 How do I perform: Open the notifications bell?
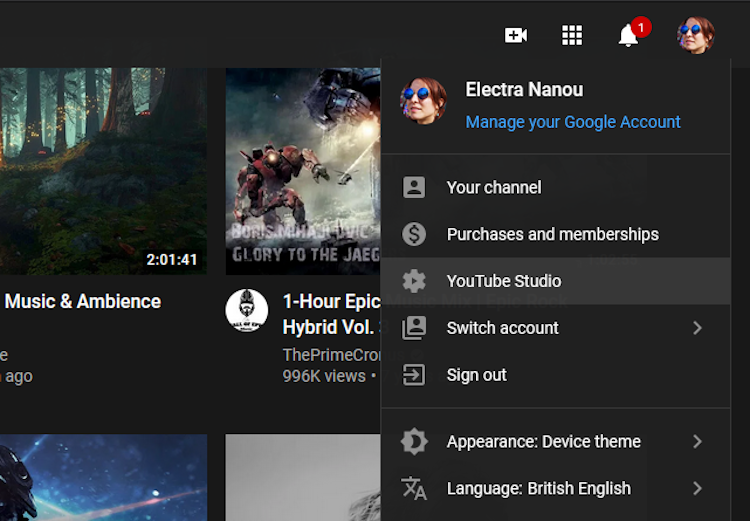[x=628, y=36]
